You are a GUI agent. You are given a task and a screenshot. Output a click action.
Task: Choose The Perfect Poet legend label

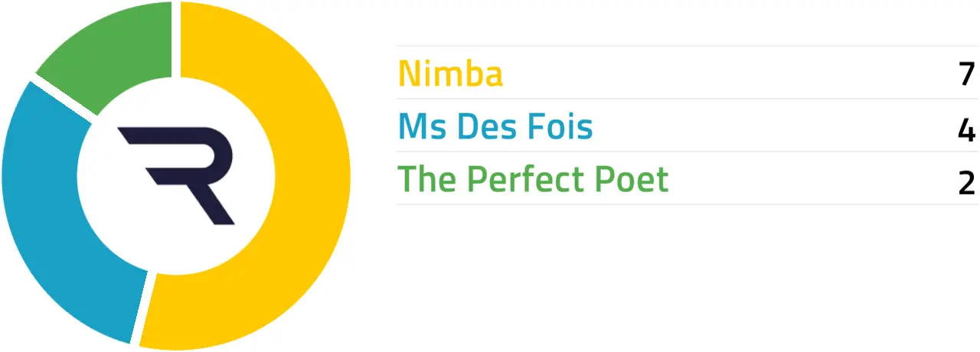click(x=533, y=179)
